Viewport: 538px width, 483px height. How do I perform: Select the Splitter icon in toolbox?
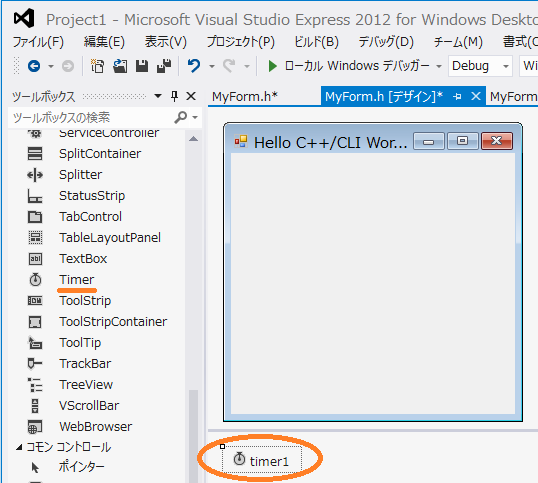pyautogui.click(x=35, y=175)
